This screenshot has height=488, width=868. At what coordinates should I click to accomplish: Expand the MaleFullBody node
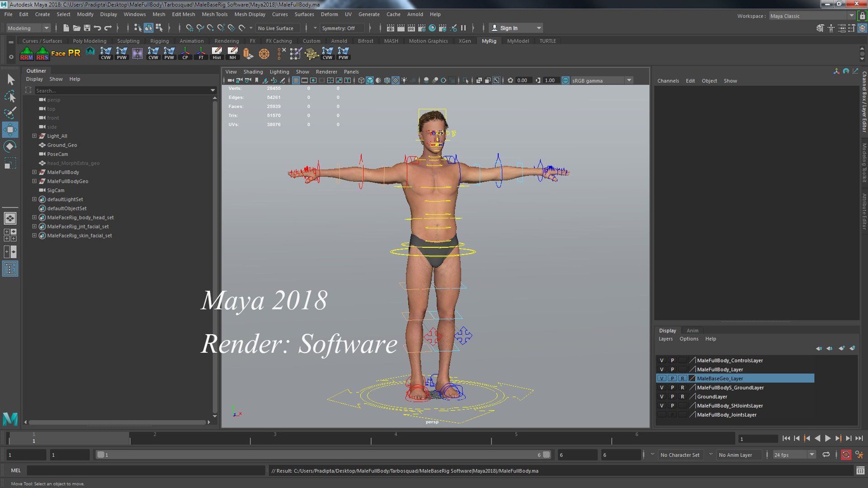click(x=34, y=172)
